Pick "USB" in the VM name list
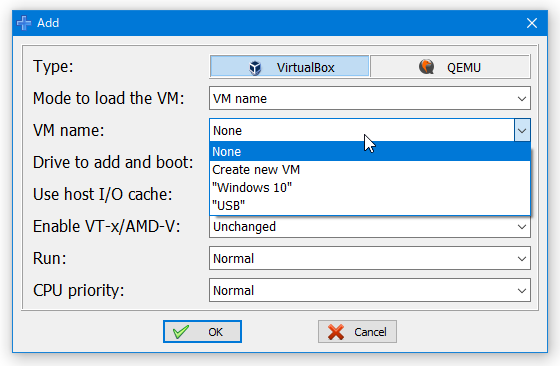 [x=370, y=205]
